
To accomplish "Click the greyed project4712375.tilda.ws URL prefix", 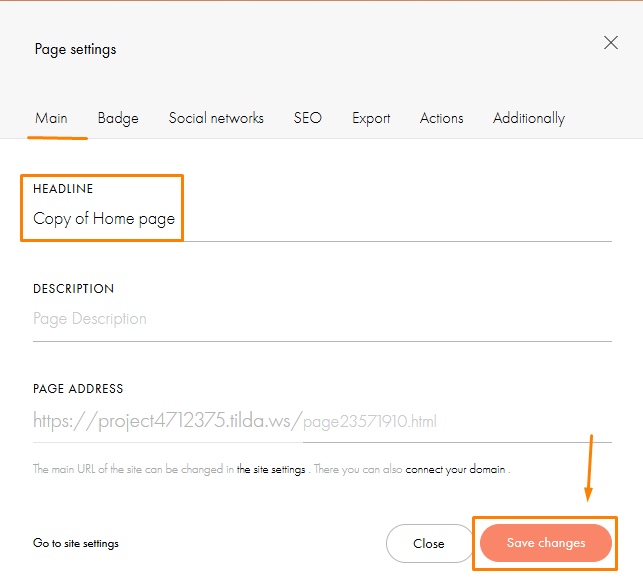I will [167, 421].
